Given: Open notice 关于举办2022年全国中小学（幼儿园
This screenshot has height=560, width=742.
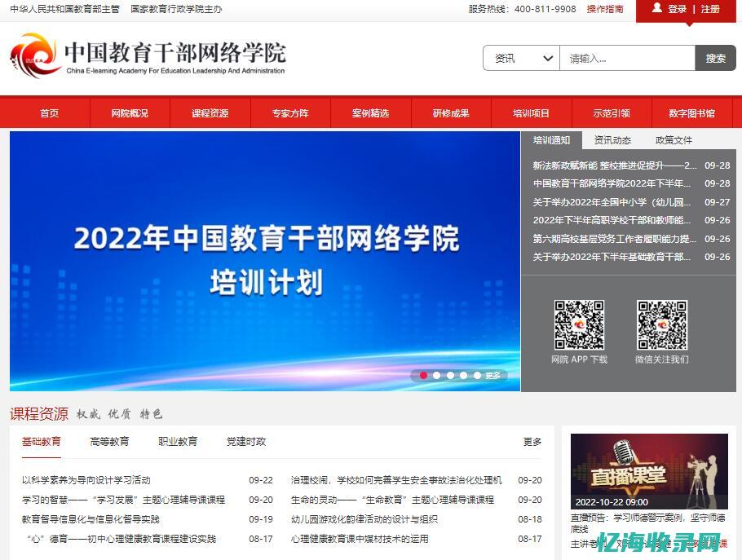Looking at the screenshot, I should pos(612,202).
